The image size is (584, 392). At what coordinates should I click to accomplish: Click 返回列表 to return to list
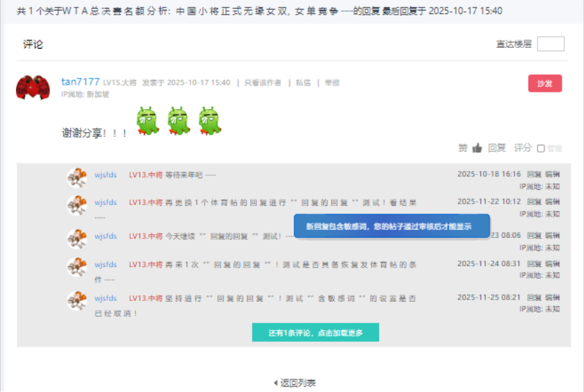298,383
